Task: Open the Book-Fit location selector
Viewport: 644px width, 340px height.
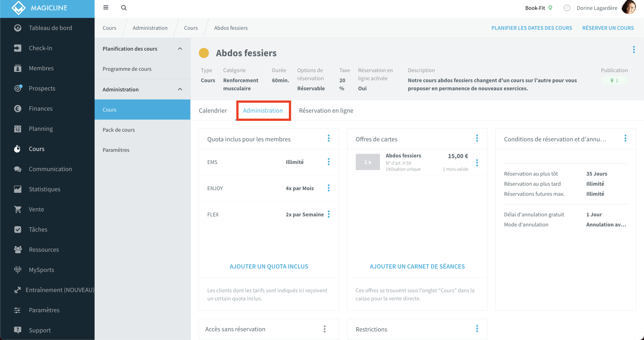Action: tap(539, 8)
